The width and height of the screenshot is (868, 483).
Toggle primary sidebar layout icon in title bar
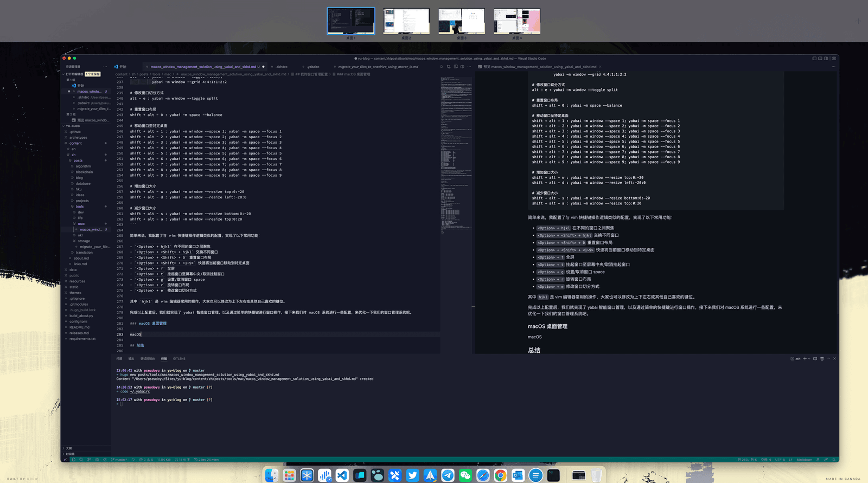click(814, 59)
